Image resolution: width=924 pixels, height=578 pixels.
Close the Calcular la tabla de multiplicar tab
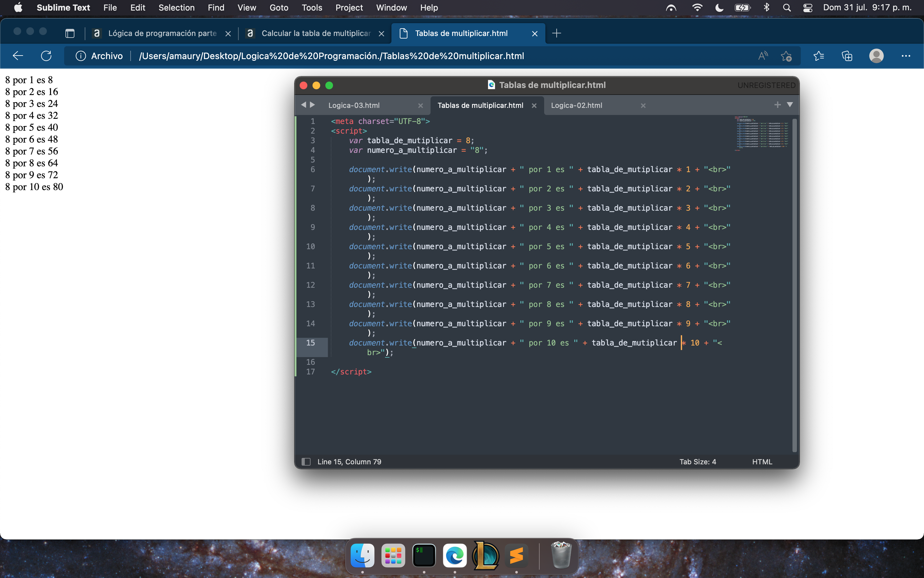tap(381, 34)
